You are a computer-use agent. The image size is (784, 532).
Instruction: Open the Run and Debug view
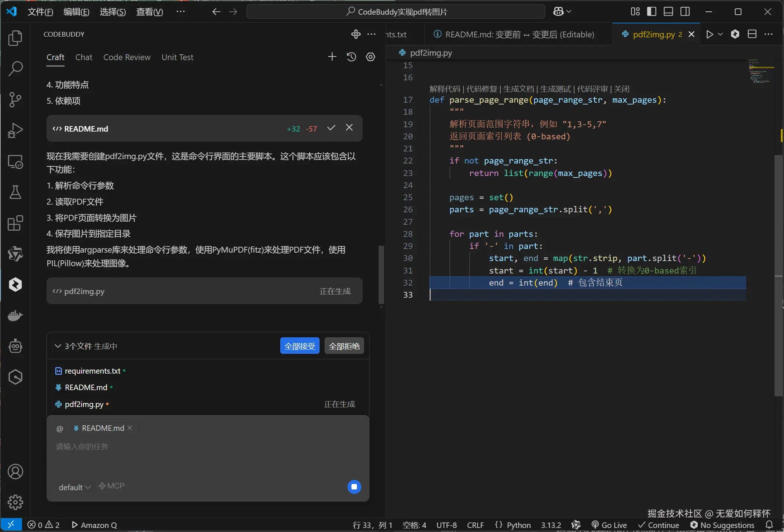15,130
